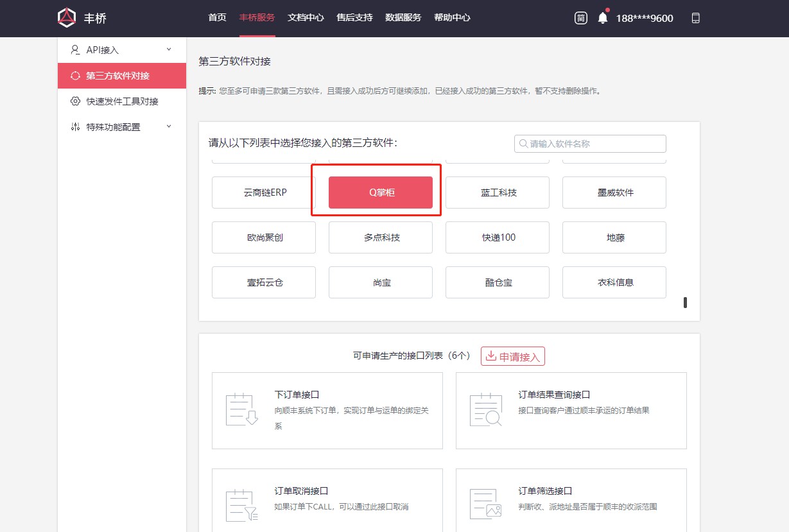Viewport: 789px width, 532px height.
Task: Focus the 请输入软件名称 search field
Action: coord(590,144)
